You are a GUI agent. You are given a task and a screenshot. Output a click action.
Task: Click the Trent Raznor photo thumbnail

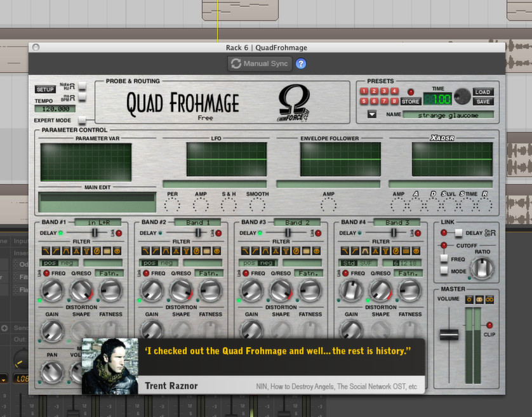click(x=110, y=366)
